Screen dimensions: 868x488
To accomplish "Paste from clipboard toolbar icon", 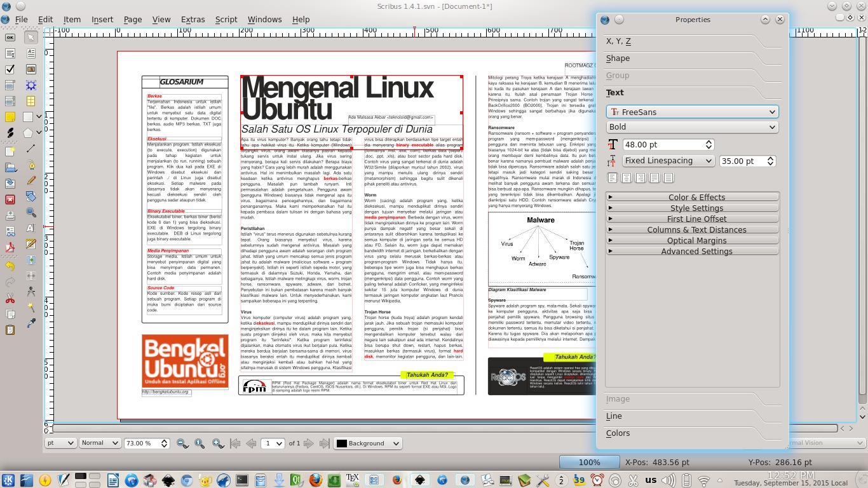I will click(10, 330).
